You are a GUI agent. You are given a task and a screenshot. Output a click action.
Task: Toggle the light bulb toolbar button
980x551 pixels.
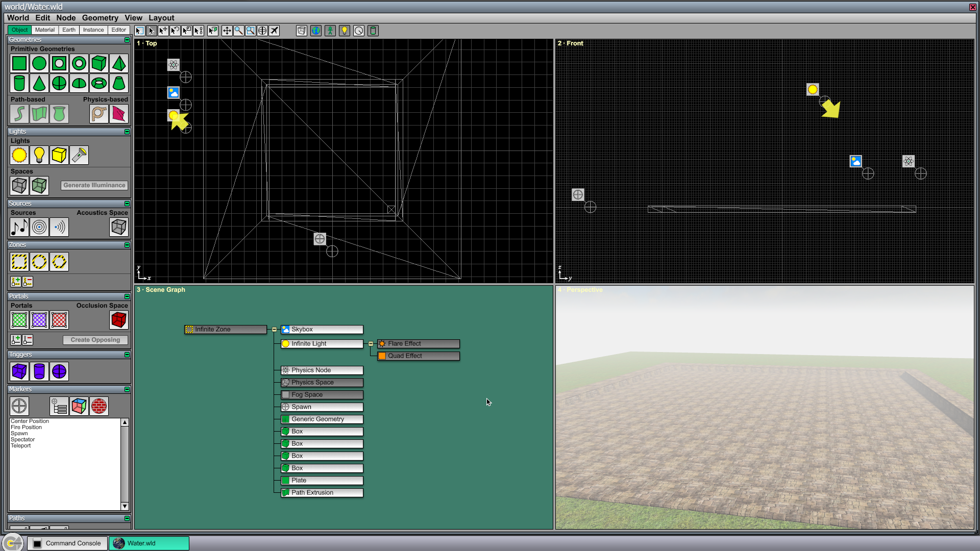[x=345, y=31]
